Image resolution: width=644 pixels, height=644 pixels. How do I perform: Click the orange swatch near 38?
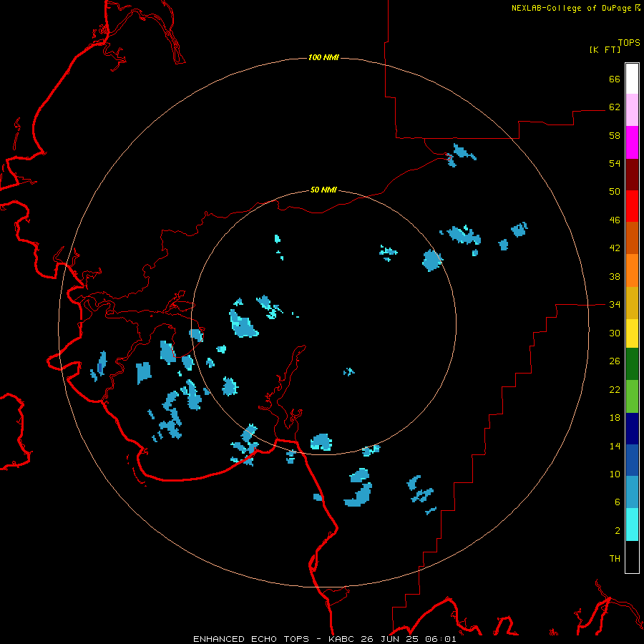coord(632,270)
